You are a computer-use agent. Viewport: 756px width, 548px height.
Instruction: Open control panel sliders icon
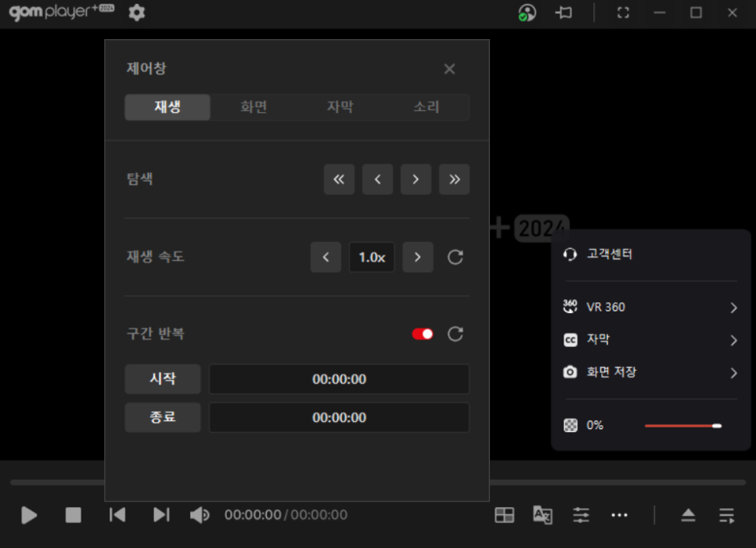[x=581, y=515]
